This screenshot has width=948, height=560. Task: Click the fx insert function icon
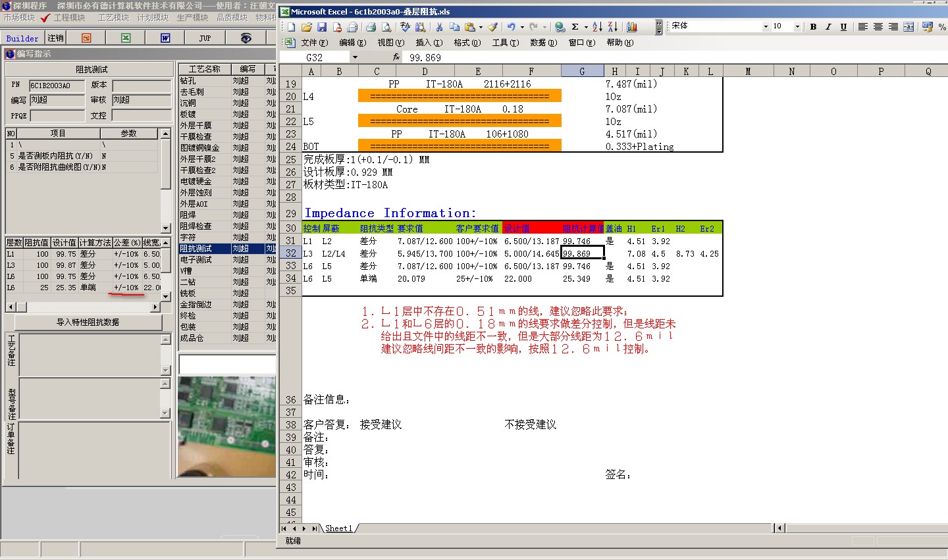tap(396, 57)
